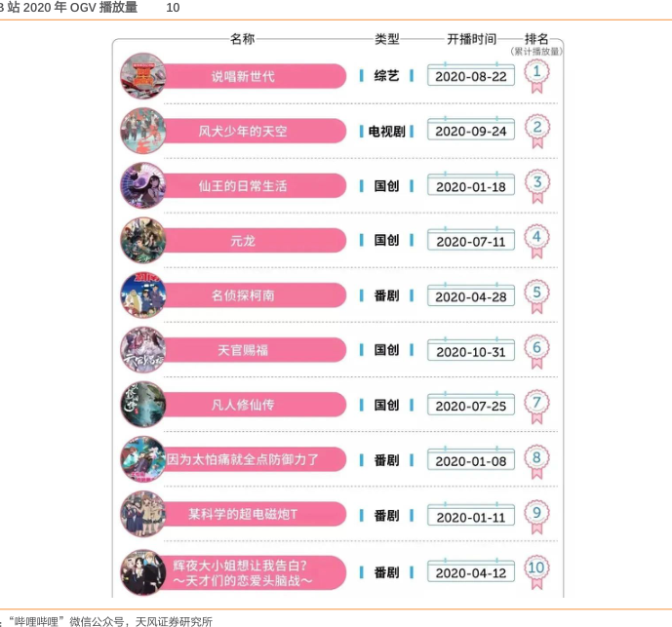This screenshot has height=627, width=672.
Task: Click the 2020-10-31 date box
Action: (470, 350)
